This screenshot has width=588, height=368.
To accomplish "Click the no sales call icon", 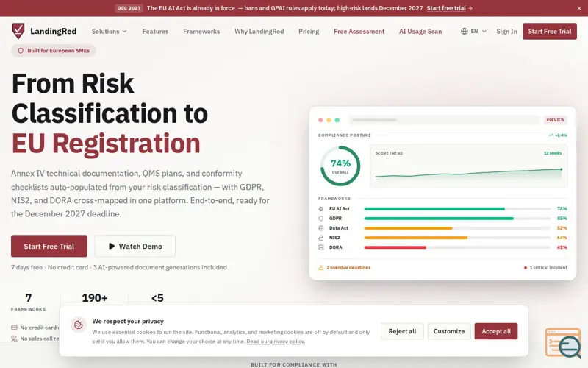I will point(14,339).
